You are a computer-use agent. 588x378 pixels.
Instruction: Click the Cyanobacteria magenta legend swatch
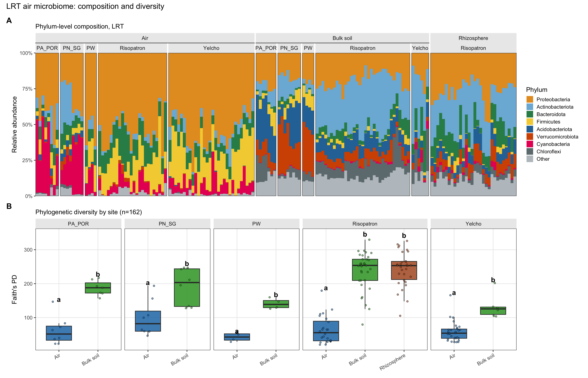point(530,144)
